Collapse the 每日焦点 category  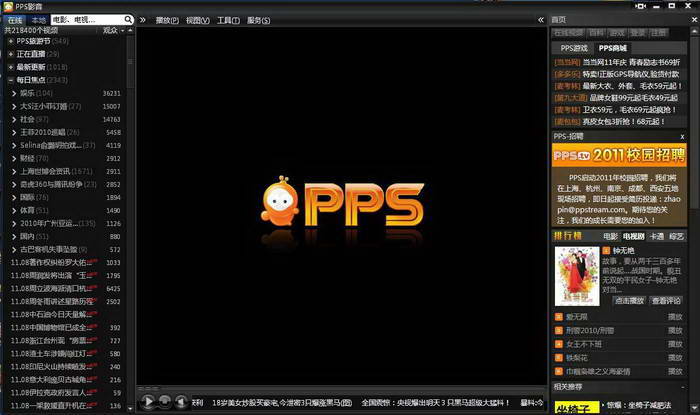(x=11, y=80)
